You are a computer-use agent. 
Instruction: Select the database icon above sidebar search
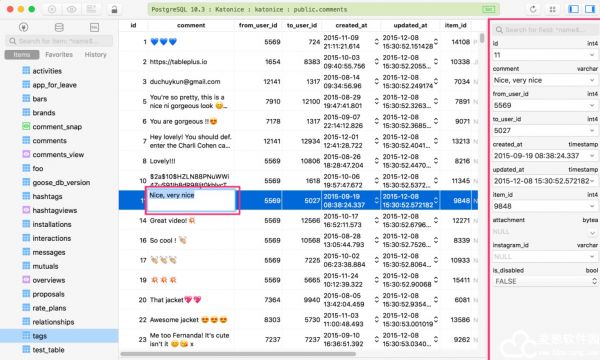(59, 27)
